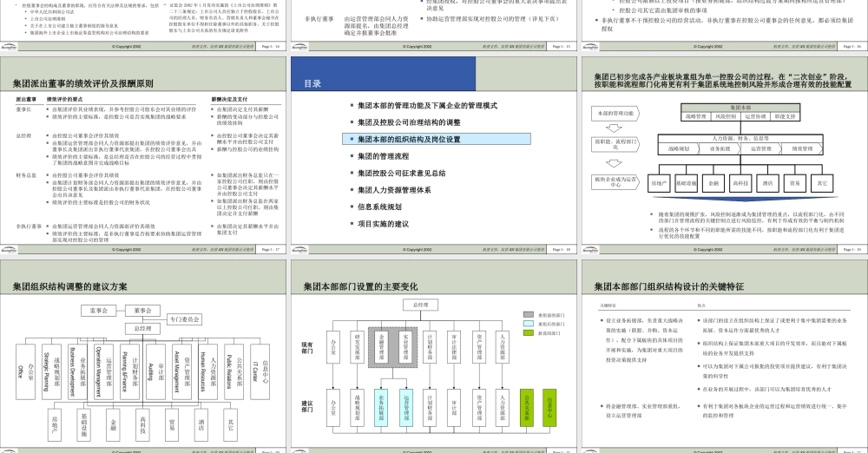Select the 金融管理部 box in gray group
The width and height of the screenshot is (868, 453).
pyautogui.click(x=381, y=346)
